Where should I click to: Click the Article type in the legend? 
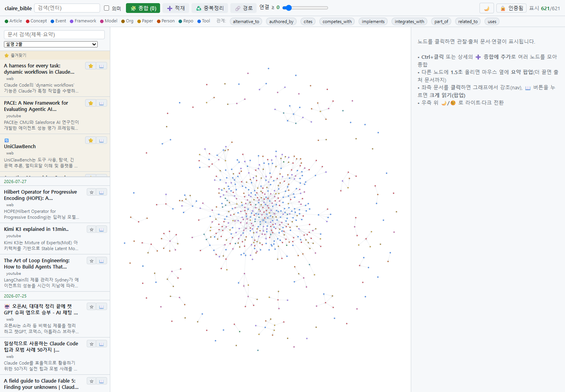pyautogui.click(x=13, y=21)
